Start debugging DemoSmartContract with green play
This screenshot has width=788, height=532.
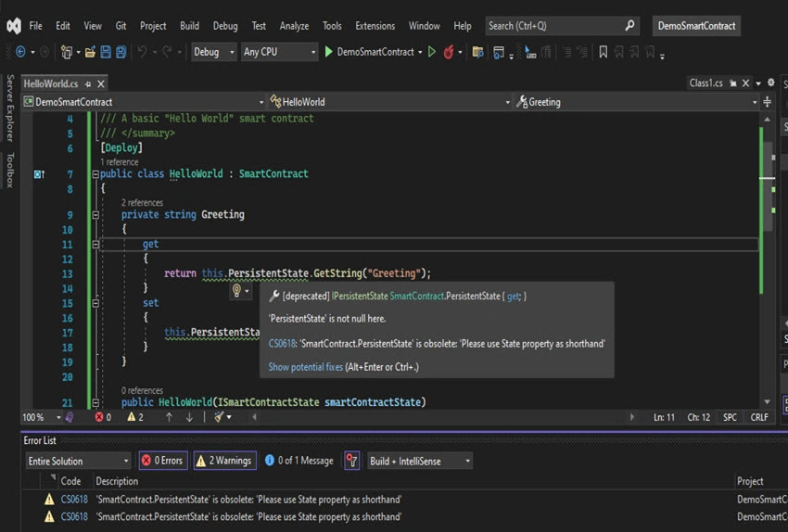(x=329, y=52)
